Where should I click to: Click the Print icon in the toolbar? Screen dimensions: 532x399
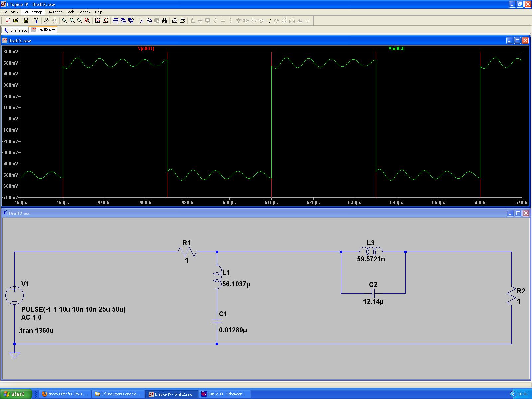pyautogui.click(x=182, y=21)
